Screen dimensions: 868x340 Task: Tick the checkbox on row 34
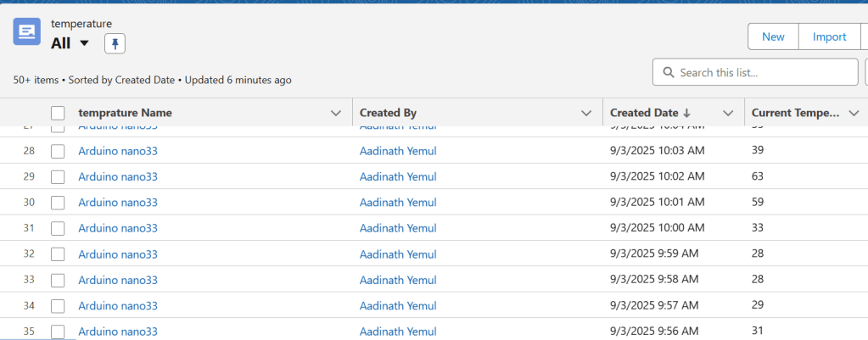coord(58,305)
